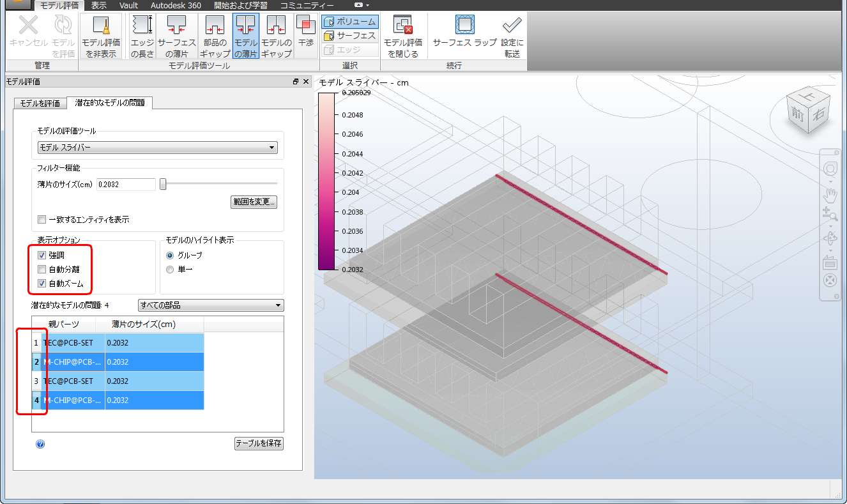Image resolution: width=847 pixels, height=504 pixels.
Task: Click the legend's top value 0.205029
Action: click(x=356, y=93)
